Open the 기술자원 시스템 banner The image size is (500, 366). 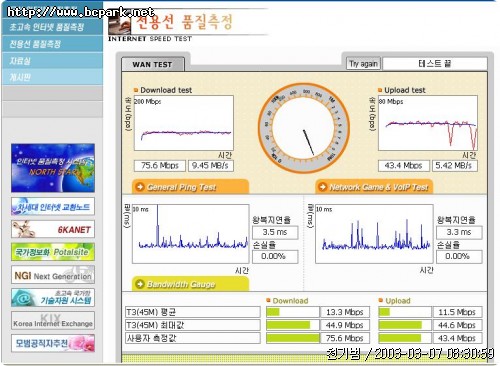tap(53, 297)
